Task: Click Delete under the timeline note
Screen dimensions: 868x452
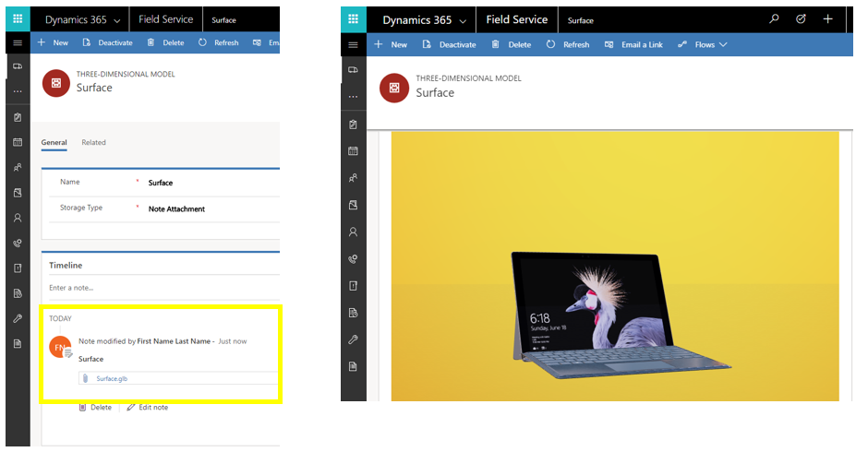Action: 95,407
